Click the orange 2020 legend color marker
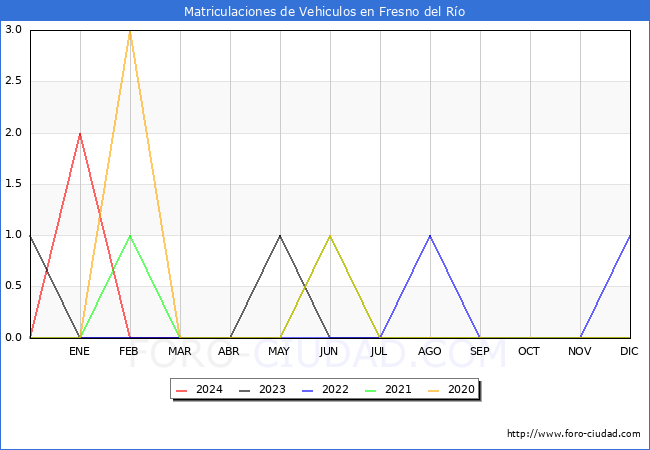Viewport: 650px width, 450px height. coord(434,390)
